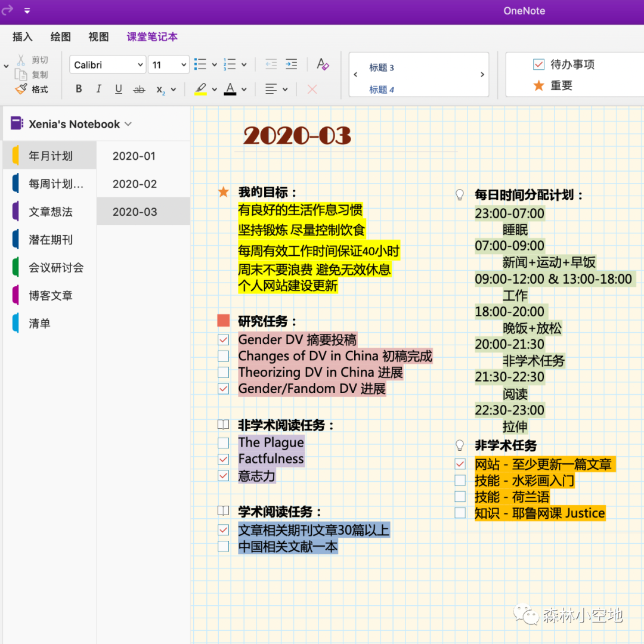Toggle bold formatting

[x=79, y=89]
